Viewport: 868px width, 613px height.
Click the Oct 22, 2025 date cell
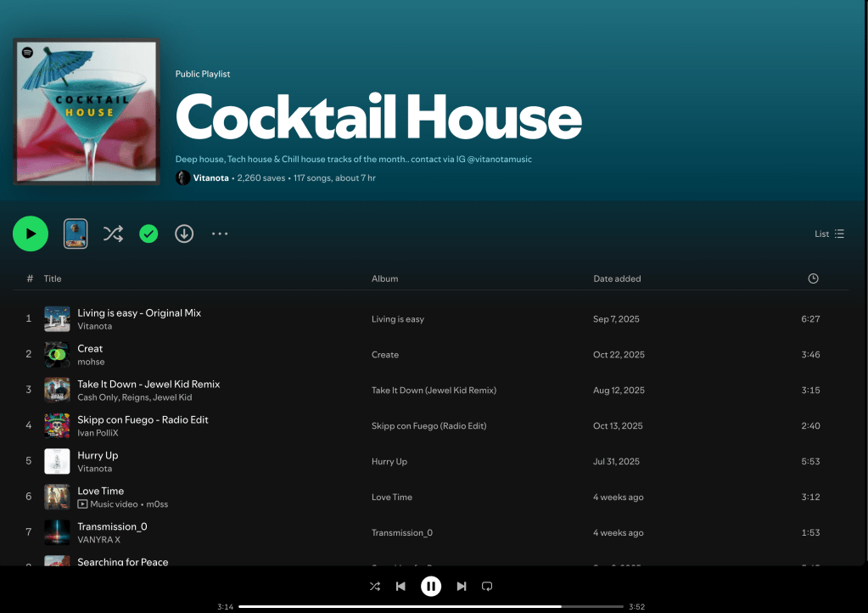(x=619, y=354)
